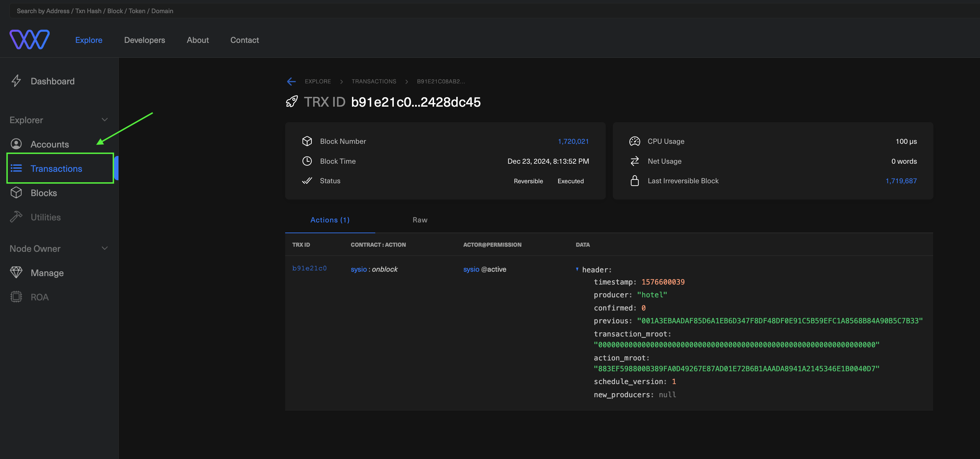Screen dimensions: 980x459
Task: Click the clock icon next to Block Time
Action: pos(307,161)
